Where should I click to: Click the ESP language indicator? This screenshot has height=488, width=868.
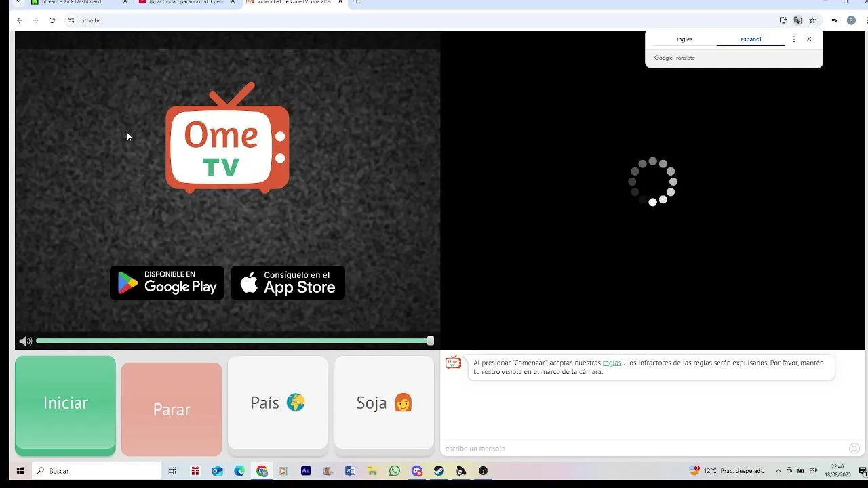pyautogui.click(x=814, y=471)
